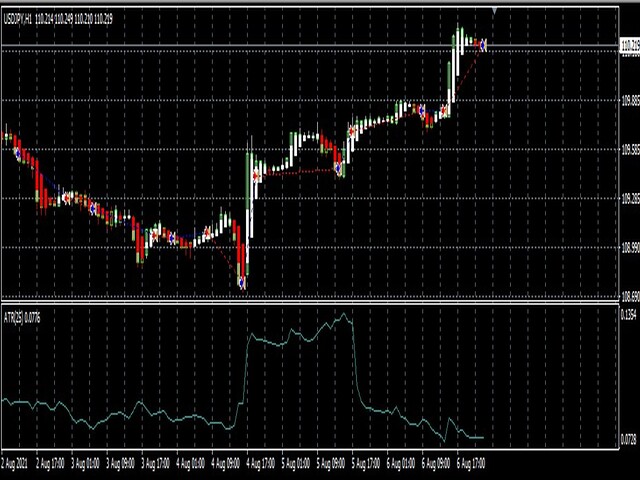Click the 3 Aug 01:00 time label
640x480 pixels.
pyautogui.click(x=86, y=464)
